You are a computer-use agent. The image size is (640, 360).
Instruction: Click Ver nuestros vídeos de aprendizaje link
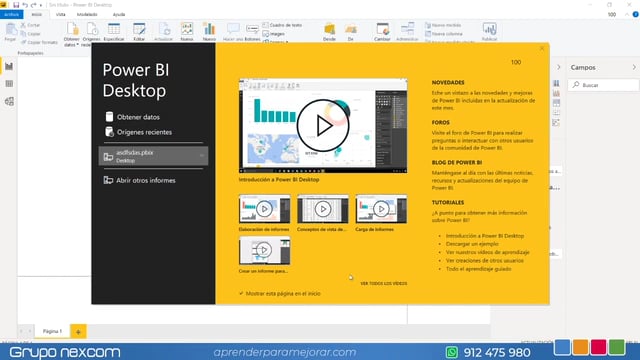point(487,252)
